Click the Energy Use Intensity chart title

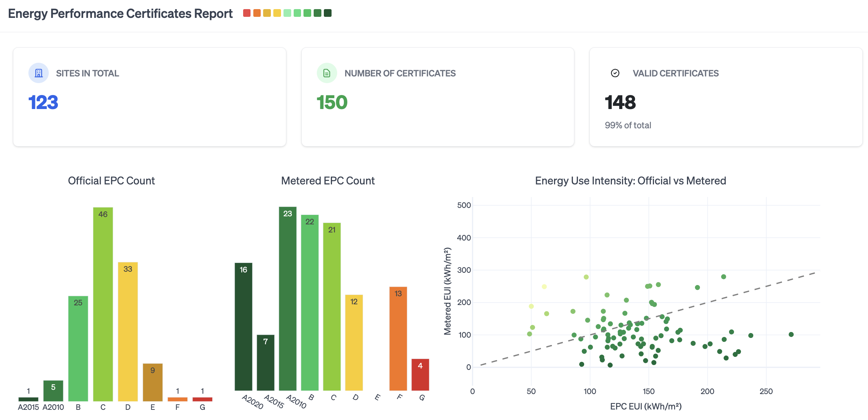pos(630,181)
